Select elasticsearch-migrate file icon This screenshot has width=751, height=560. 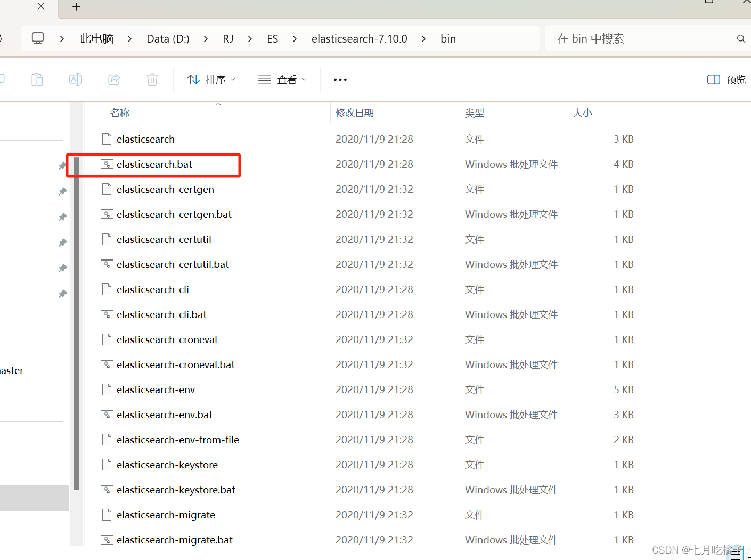click(x=107, y=515)
